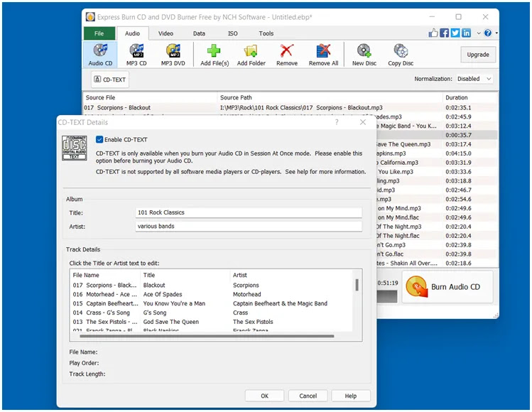
Task: Click the 'God Save The Queen' title cell
Action: click(x=171, y=322)
